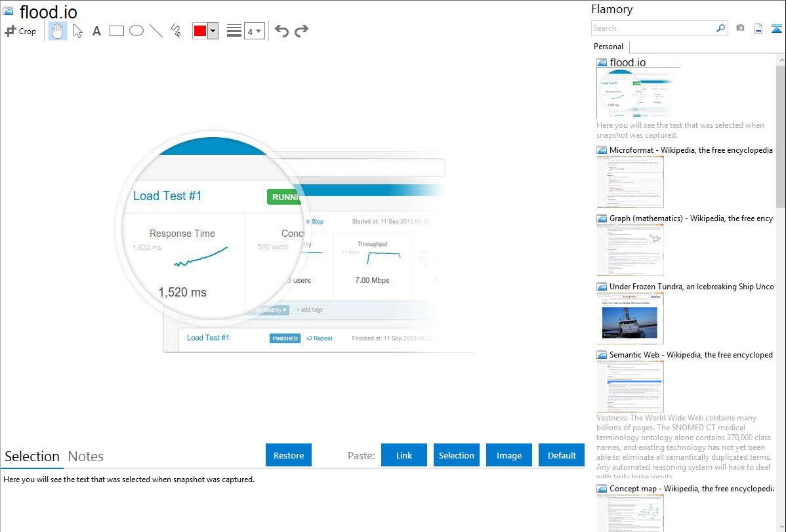This screenshot has height=532, width=786.
Task: Paste as Link
Action: [404, 455]
